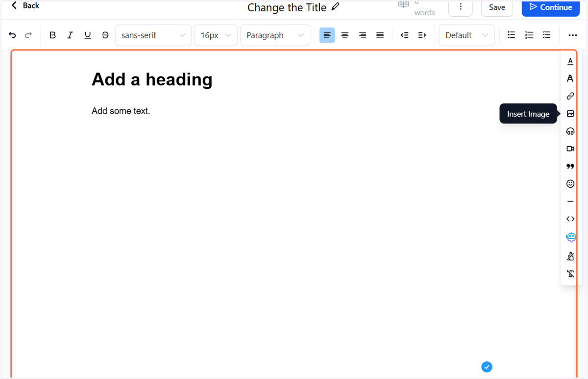Justify text alignment
Screen dimensions: 588x379
380,35
